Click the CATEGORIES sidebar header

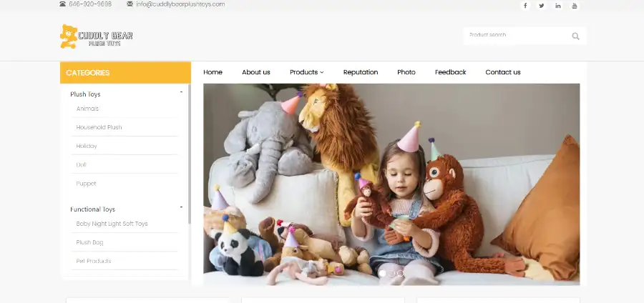[125, 73]
